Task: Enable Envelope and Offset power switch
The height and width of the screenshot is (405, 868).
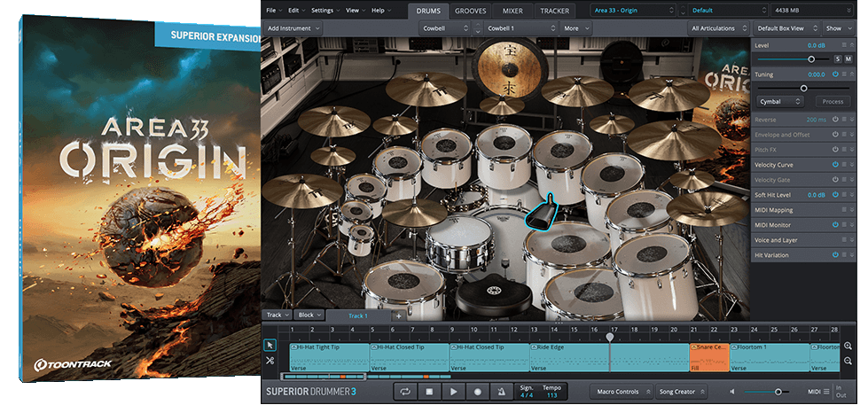Action: point(835,135)
